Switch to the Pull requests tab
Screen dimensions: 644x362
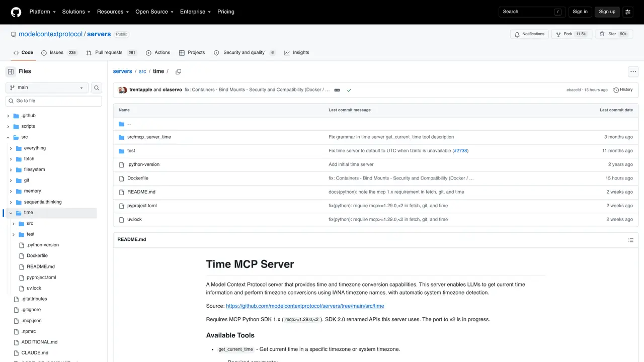pos(112,53)
